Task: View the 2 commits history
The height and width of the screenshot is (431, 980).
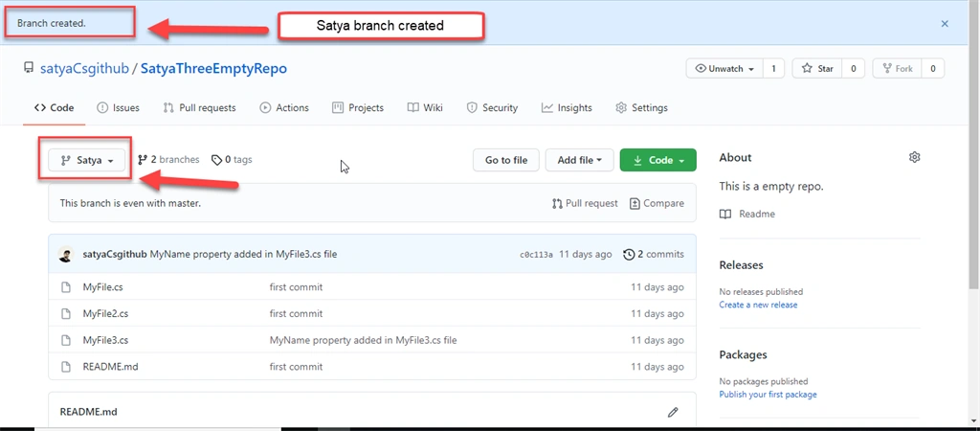Action: (654, 255)
